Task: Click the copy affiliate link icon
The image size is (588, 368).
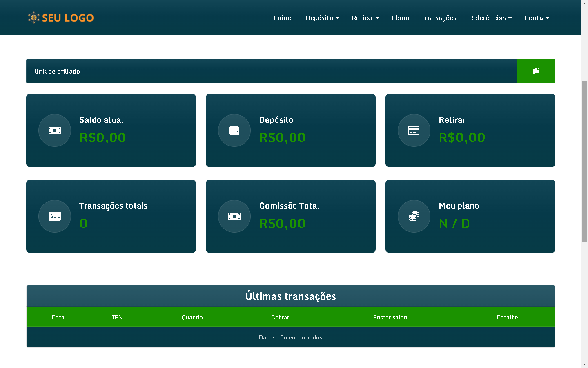Action: point(536,71)
